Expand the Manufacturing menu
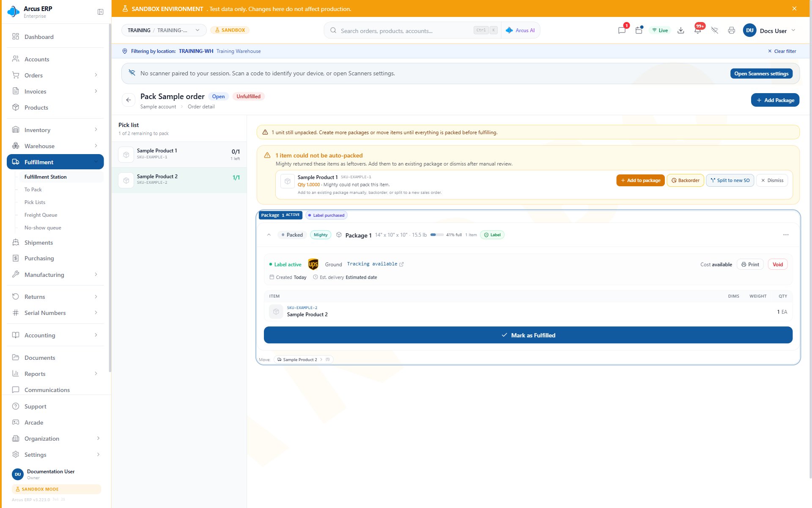Viewport: 812px width, 508px height. tap(55, 275)
